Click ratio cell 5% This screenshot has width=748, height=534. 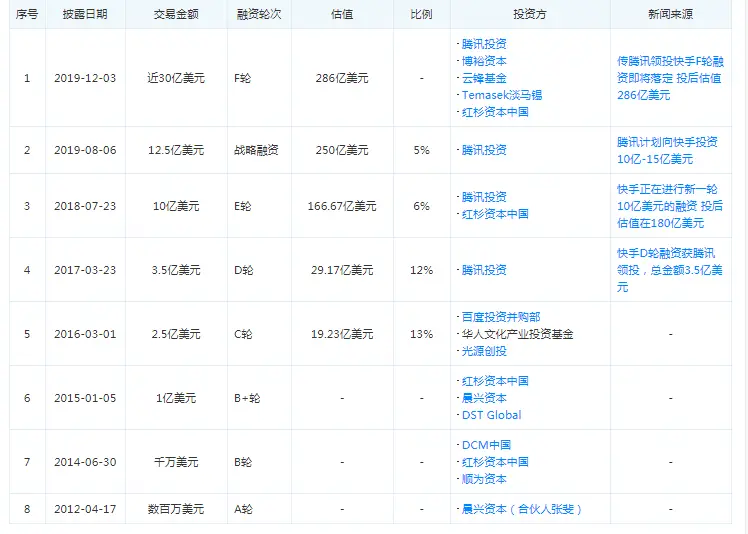point(421,150)
